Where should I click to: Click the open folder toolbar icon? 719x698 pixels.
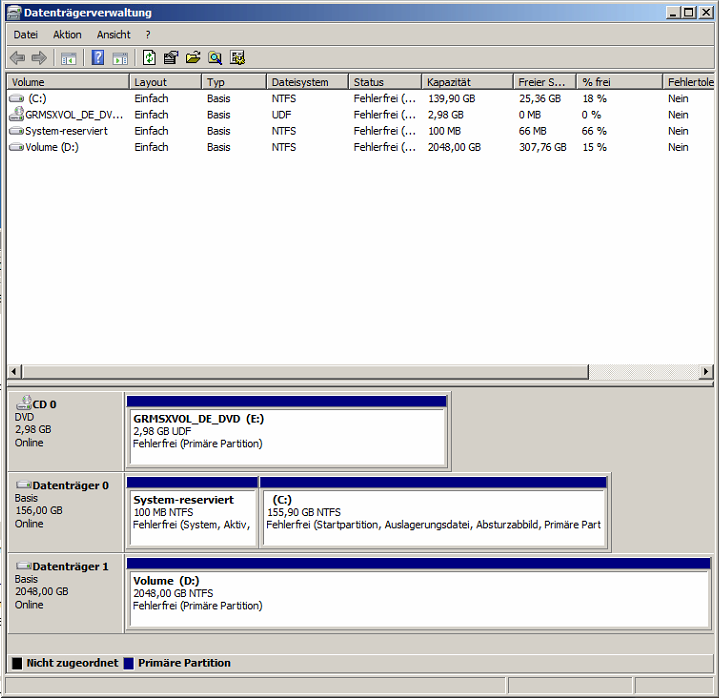click(x=193, y=58)
